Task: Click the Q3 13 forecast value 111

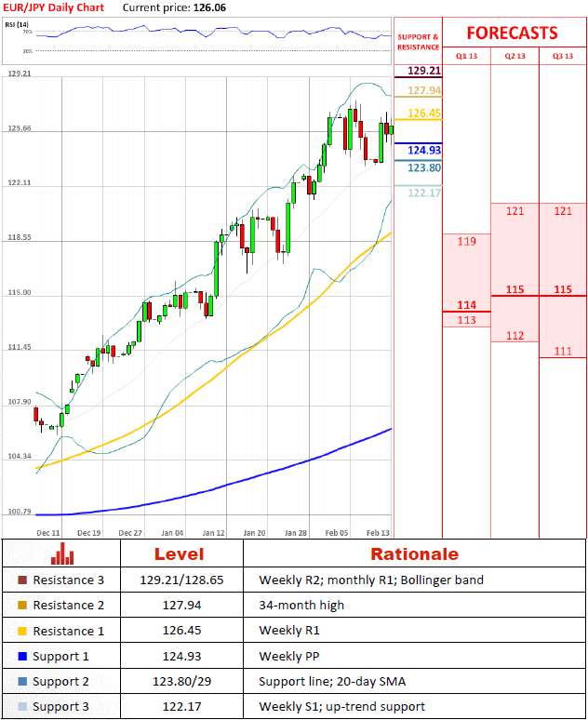Action: point(563,352)
